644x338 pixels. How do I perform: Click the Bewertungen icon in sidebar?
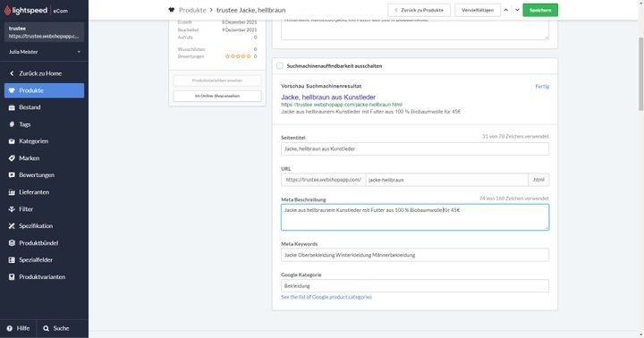[x=12, y=175]
